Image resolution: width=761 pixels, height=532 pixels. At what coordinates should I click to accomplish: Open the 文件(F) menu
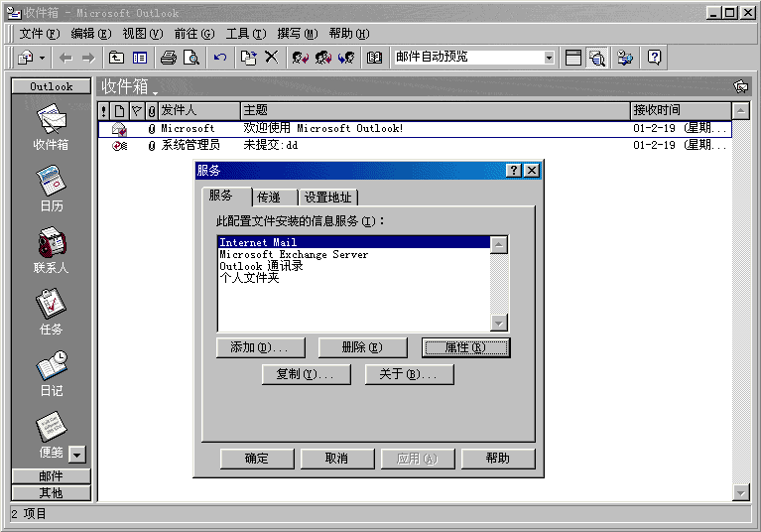pos(40,34)
